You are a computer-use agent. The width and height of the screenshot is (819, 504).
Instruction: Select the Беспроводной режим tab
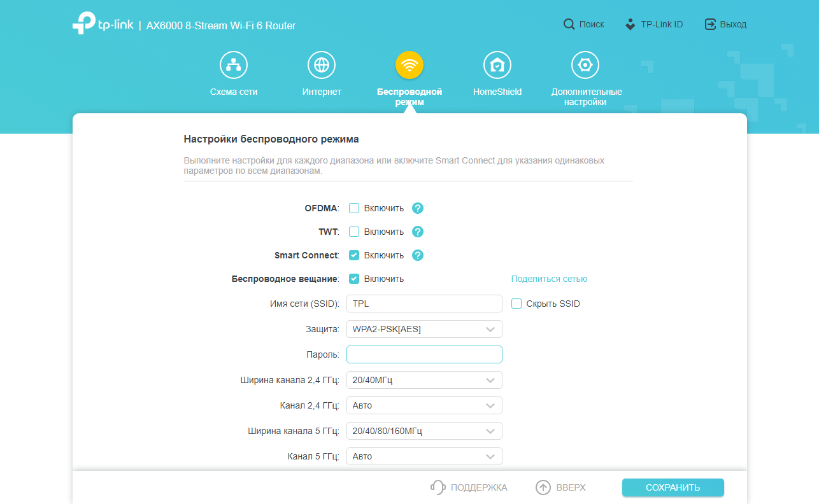pos(409,97)
